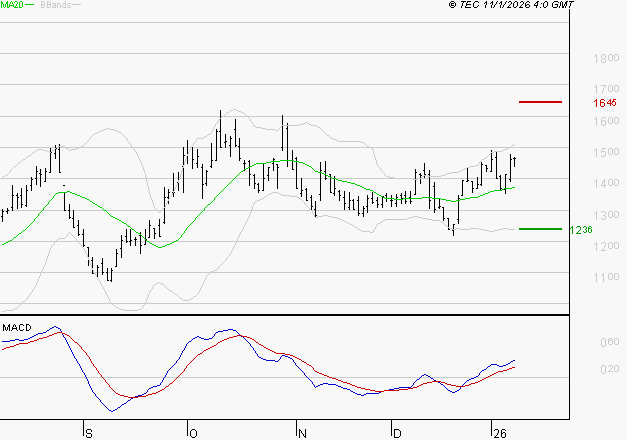Click the BBands legend label
This screenshot has height=440, width=627.
coord(56,4)
